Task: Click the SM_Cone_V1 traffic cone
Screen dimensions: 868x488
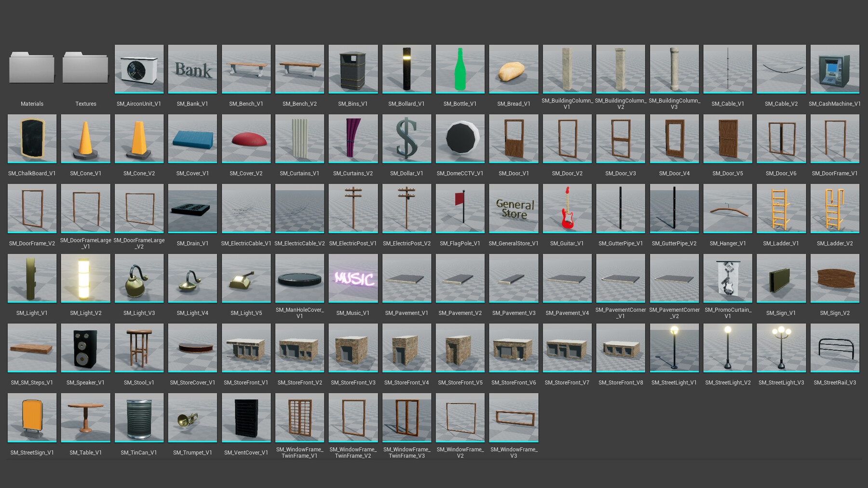Action: pyautogui.click(x=85, y=139)
